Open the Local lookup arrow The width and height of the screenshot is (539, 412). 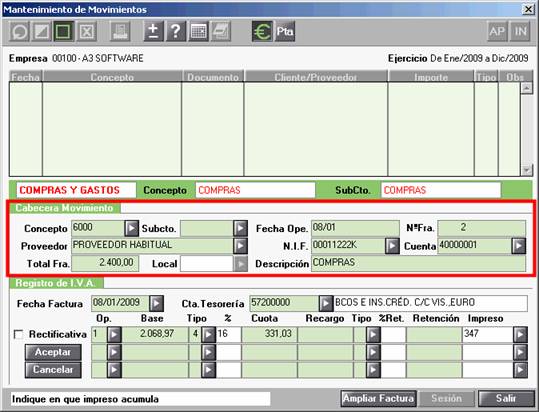click(240, 264)
